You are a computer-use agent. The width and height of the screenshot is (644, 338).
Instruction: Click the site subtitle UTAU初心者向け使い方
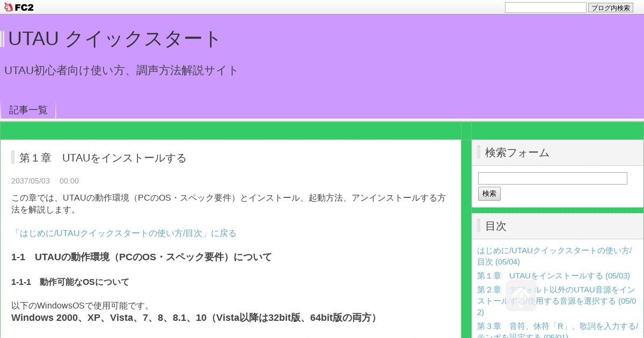[x=121, y=70]
